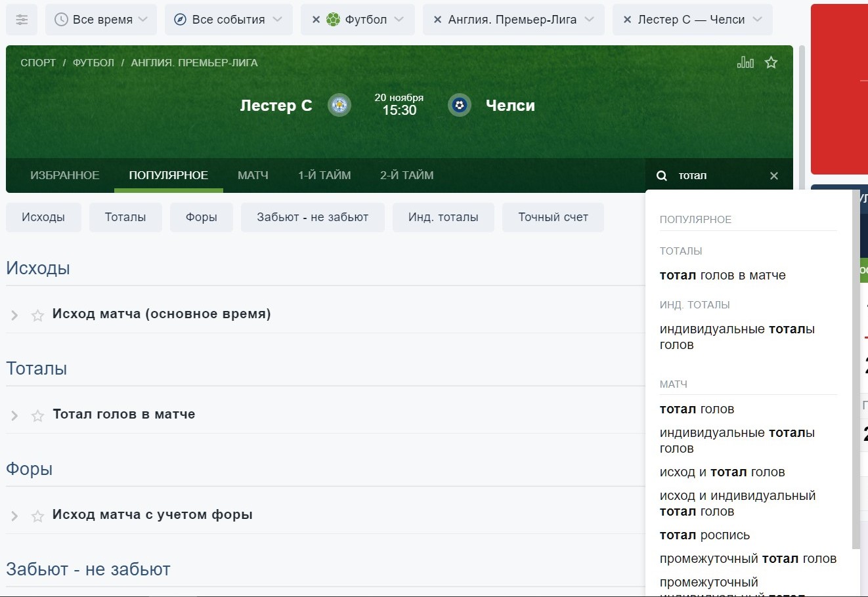Add match to favorites with header star

771,62
